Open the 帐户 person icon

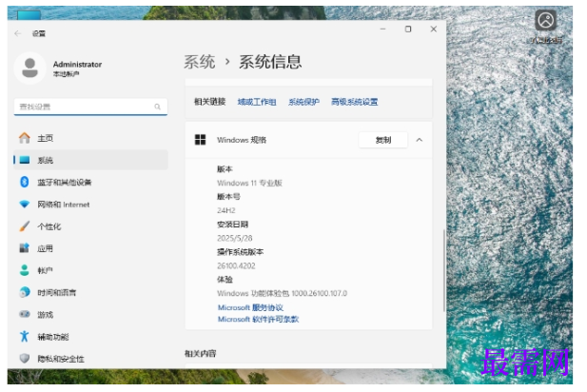(x=25, y=270)
